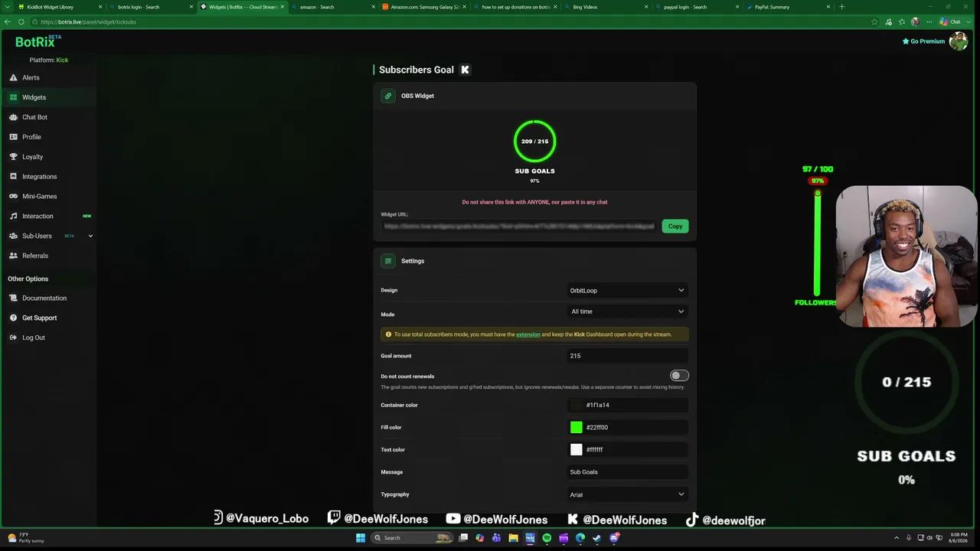Go to Profile via its card icon

(13, 137)
